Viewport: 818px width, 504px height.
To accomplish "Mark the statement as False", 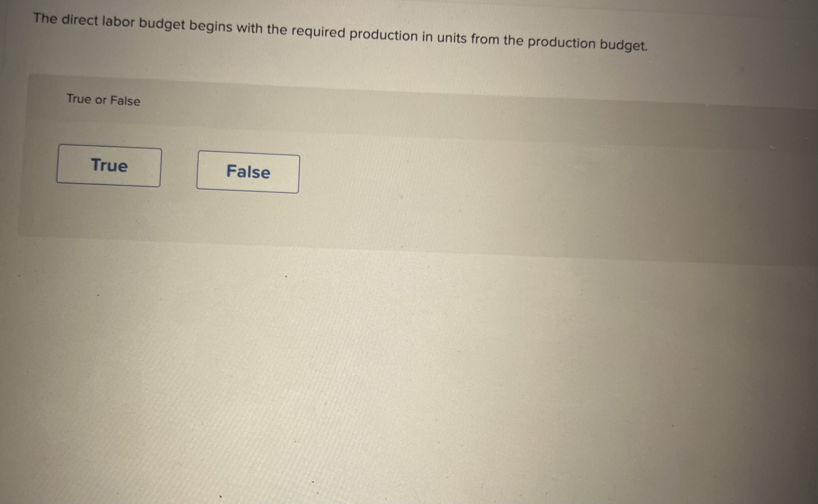I will tap(248, 172).
